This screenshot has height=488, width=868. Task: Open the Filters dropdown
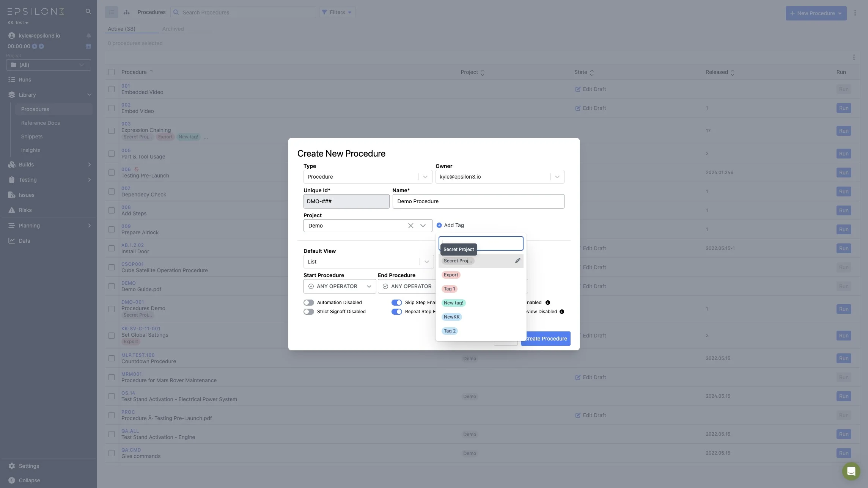(337, 12)
